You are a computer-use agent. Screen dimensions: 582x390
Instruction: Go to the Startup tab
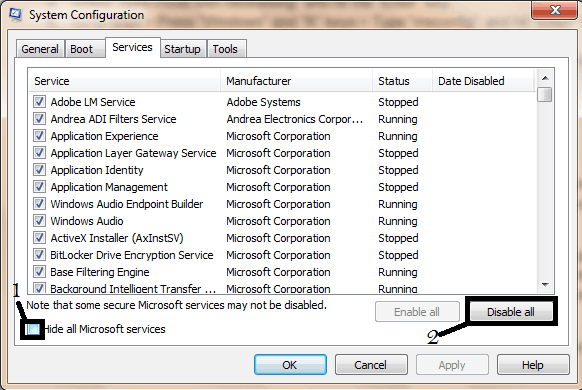(x=182, y=49)
